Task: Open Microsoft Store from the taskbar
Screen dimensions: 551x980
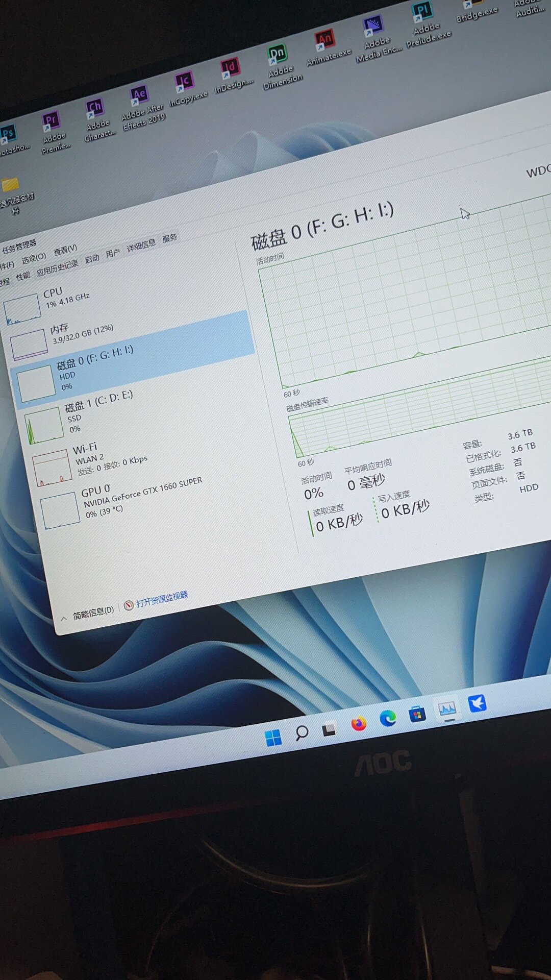Action: point(417,714)
